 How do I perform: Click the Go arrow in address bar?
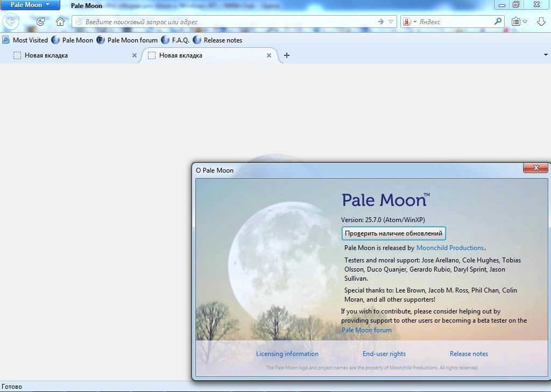[x=381, y=22]
